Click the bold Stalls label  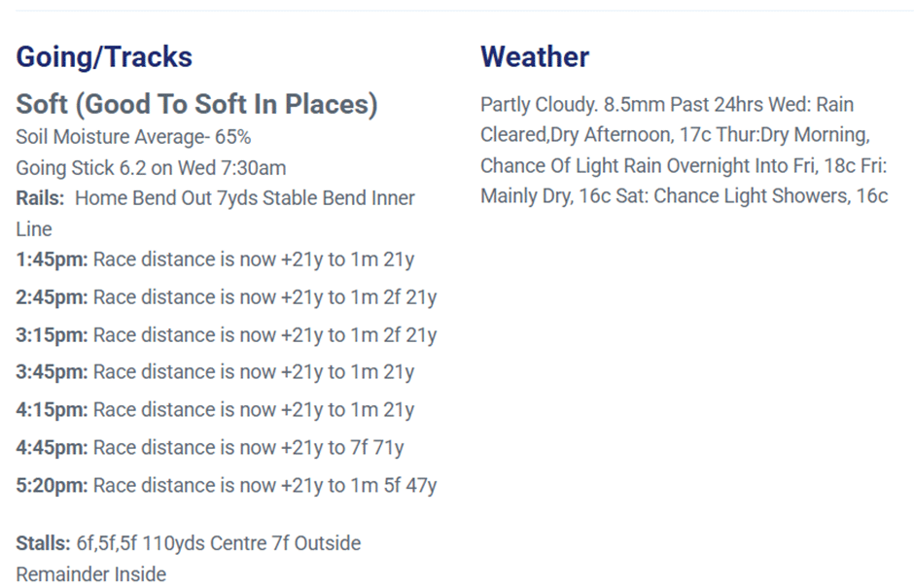[x=43, y=542]
